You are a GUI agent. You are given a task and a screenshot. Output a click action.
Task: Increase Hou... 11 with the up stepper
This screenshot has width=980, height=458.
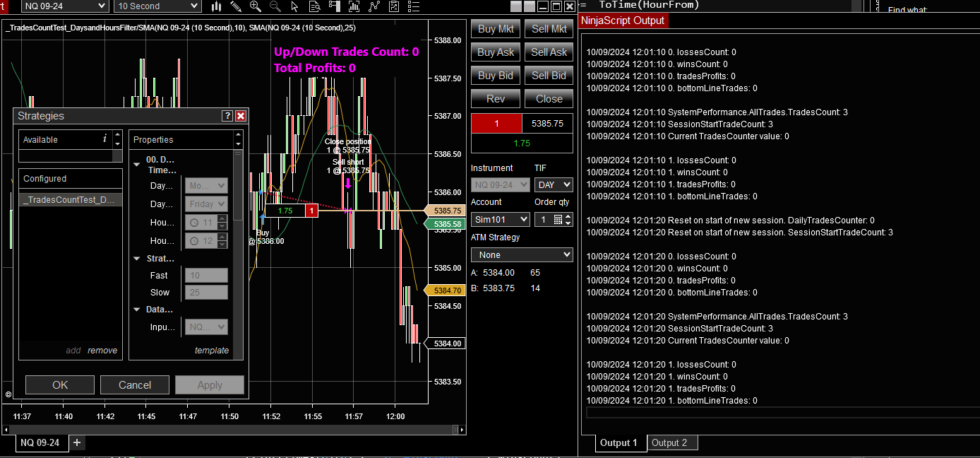222,218
